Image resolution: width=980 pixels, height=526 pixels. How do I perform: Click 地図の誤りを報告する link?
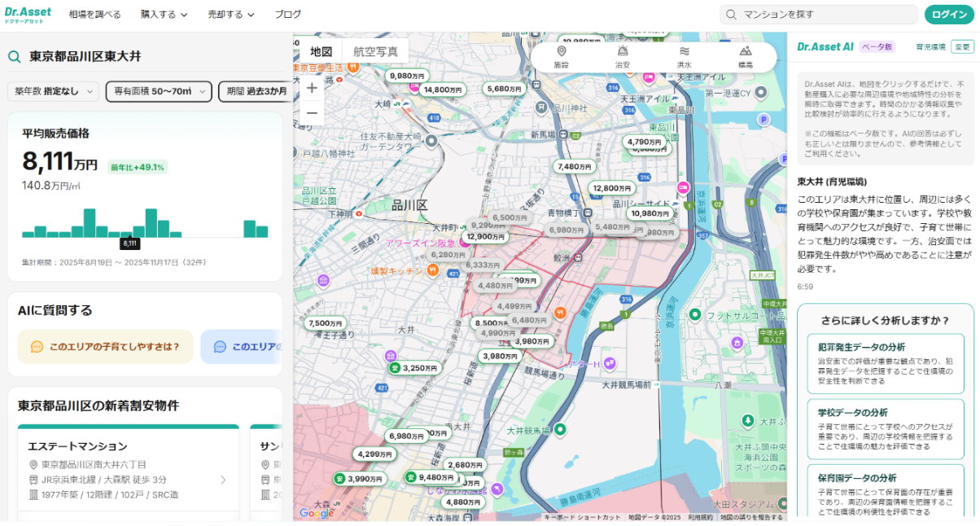(751, 517)
